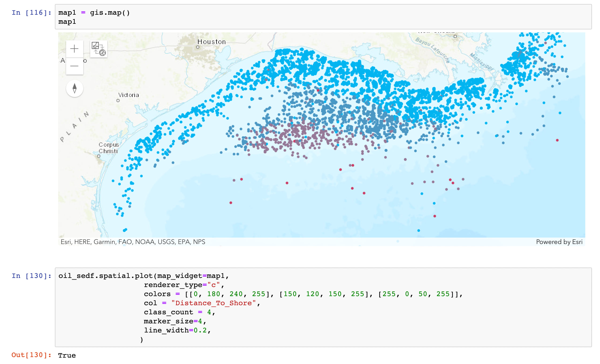
Task: Reset map orientation with compass button
Action: [74, 88]
